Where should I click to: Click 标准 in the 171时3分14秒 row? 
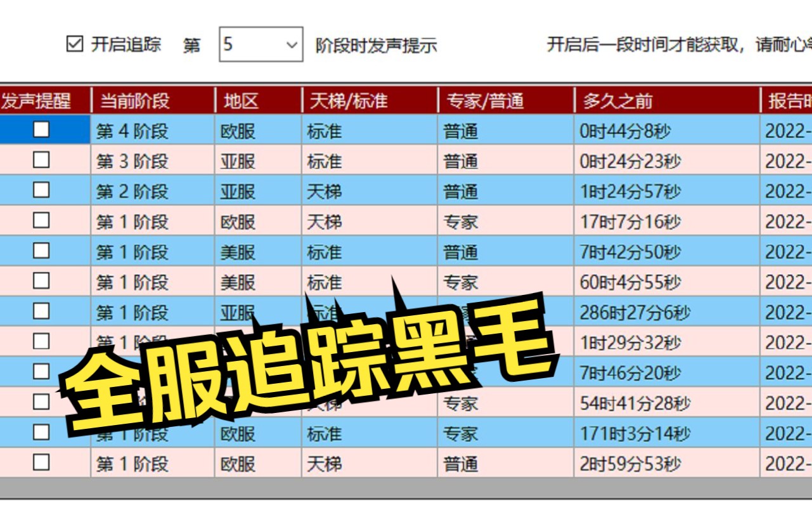[x=370, y=433]
